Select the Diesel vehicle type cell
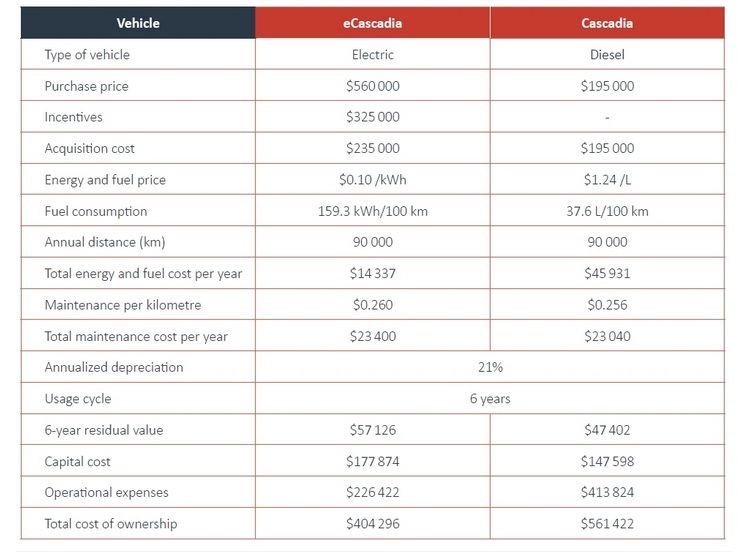738x552 pixels. pyautogui.click(x=607, y=55)
